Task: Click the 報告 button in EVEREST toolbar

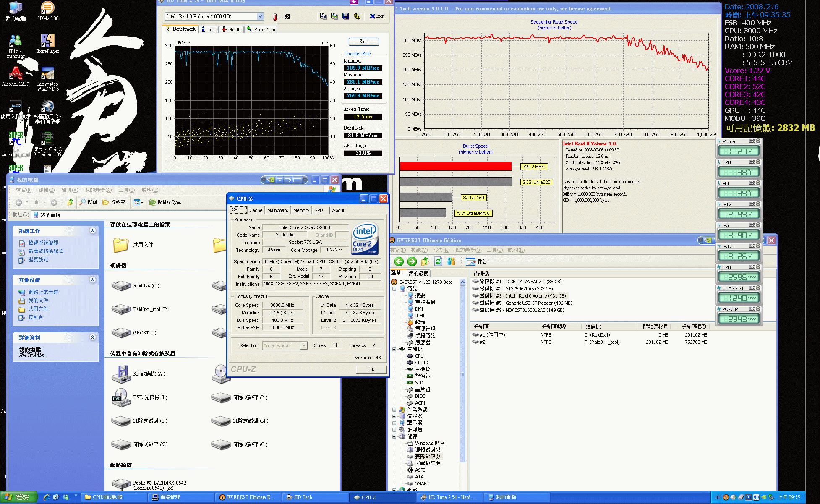Action: point(477,261)
